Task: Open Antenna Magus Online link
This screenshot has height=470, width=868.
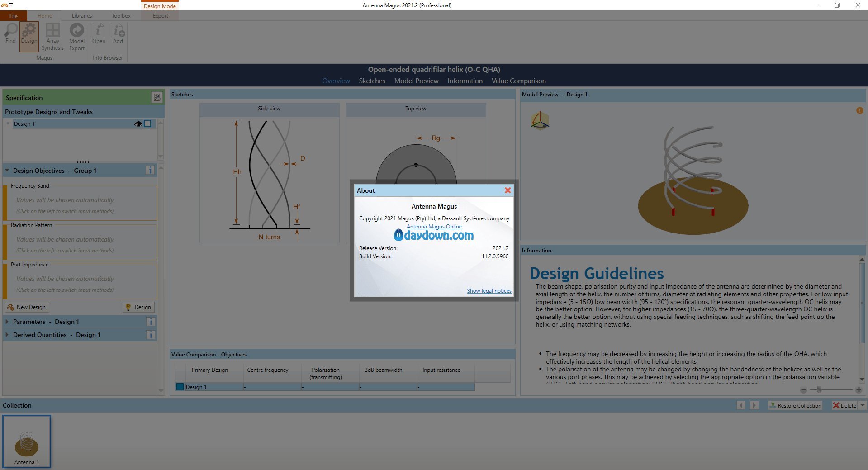Action: [x=434, y=227]
